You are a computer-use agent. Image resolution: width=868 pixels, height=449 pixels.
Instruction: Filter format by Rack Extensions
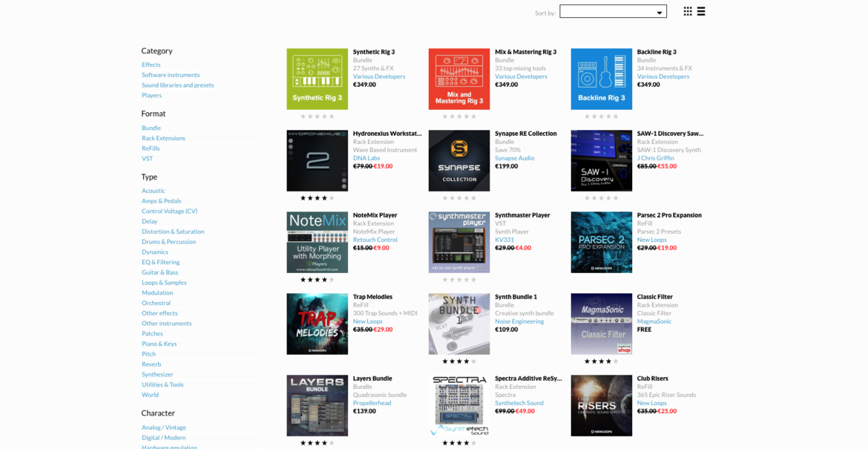click(x=163, y=138)
